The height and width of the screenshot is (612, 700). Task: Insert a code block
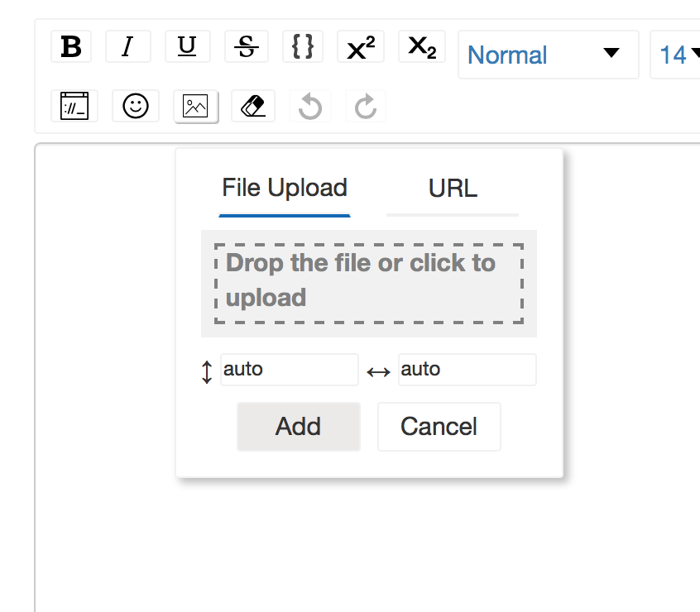[303, 46]
